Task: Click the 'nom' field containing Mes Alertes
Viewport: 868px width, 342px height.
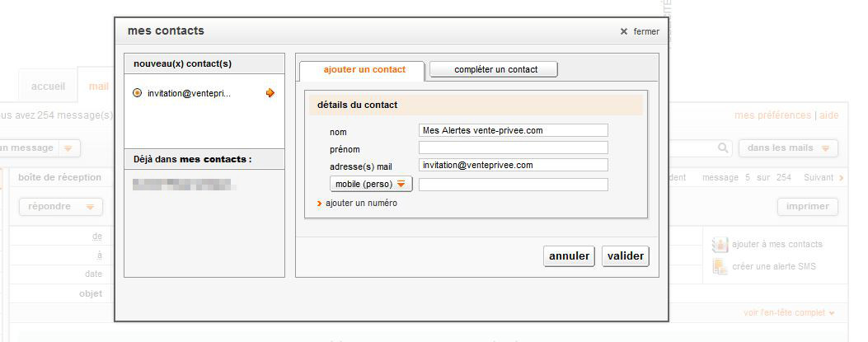Action: pos(513,130)
